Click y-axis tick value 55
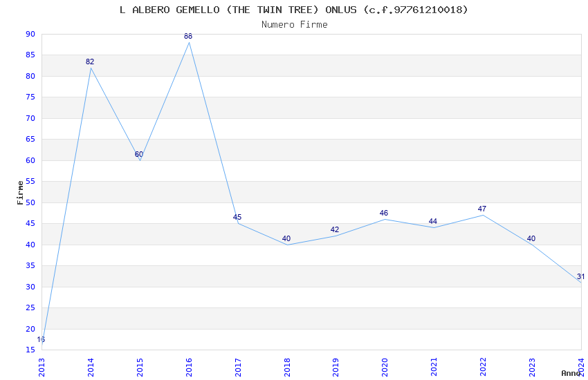Image resolution: width=588 pixels, height=380 pixels. (30, 182)
